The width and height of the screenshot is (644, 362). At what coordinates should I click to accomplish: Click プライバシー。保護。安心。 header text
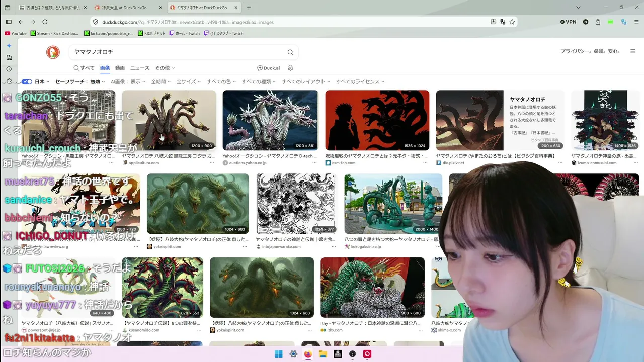click(590, 51)
